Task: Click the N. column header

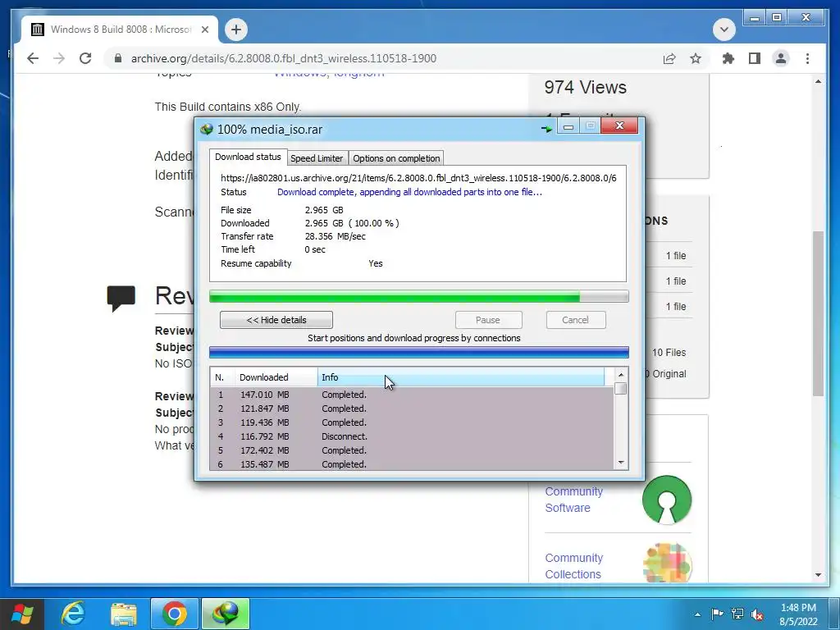Action: [x=222, y=377]
